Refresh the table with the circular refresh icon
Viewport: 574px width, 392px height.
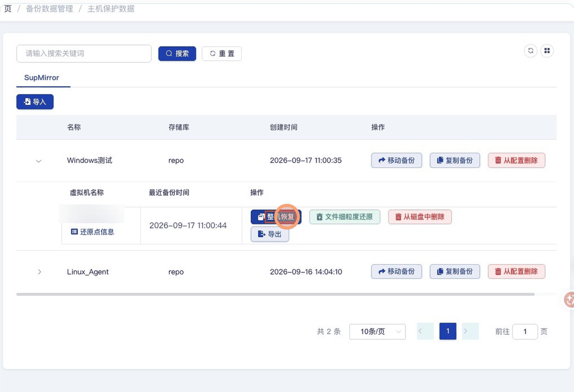[531, 51]
